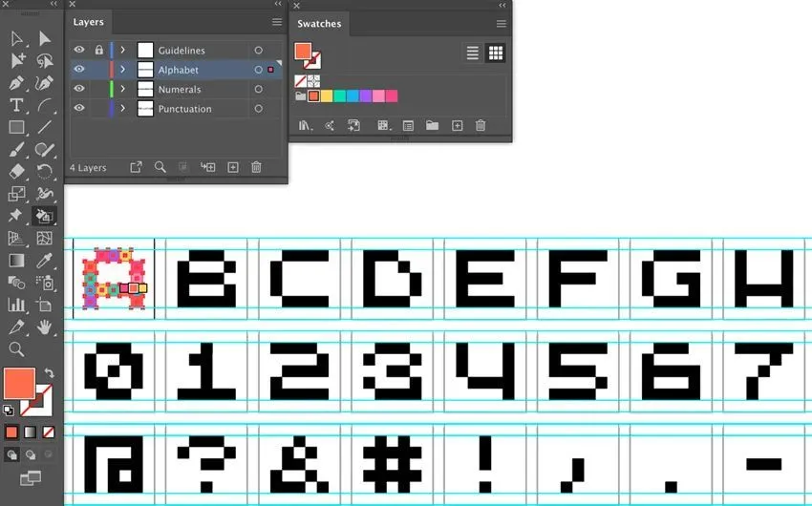Select the Mesh tool

click(x=45, y=238)
